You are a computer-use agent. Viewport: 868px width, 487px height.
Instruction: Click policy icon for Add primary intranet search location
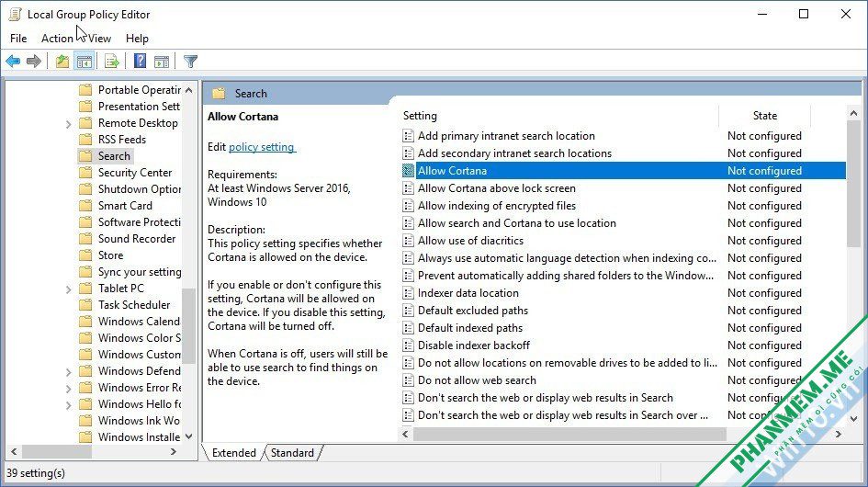[x=408, y=136]
